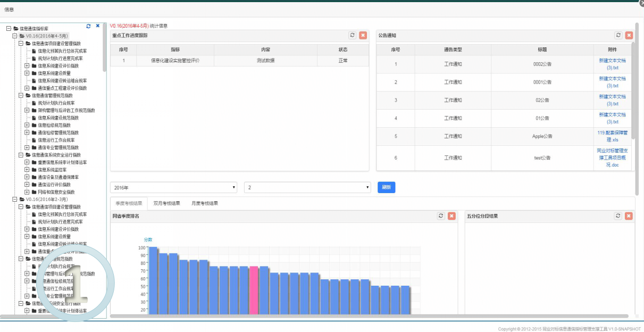Close the 公告通知 panel with the red X
644x332 pixels.
pyautogui.click(x=629, y=35)
